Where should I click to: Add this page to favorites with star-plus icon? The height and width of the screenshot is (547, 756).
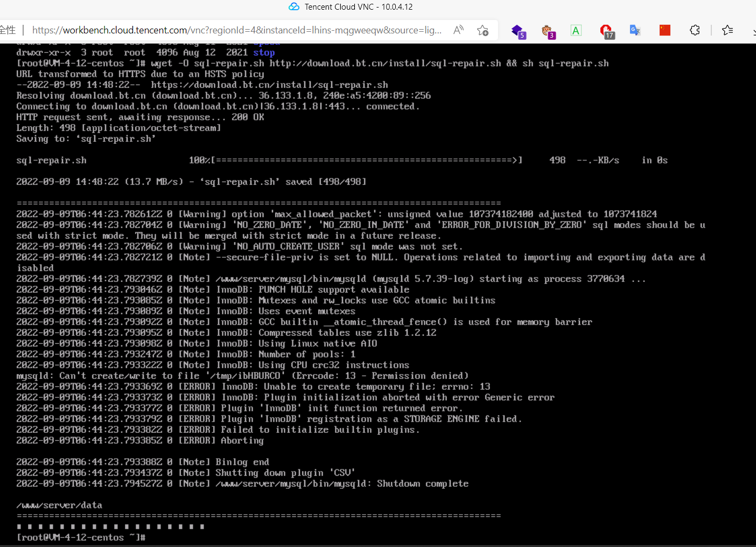482,30
